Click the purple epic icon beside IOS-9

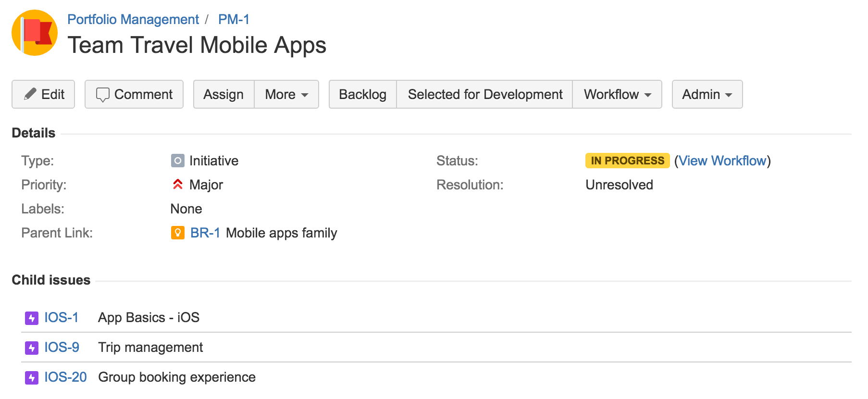[32, 348]
